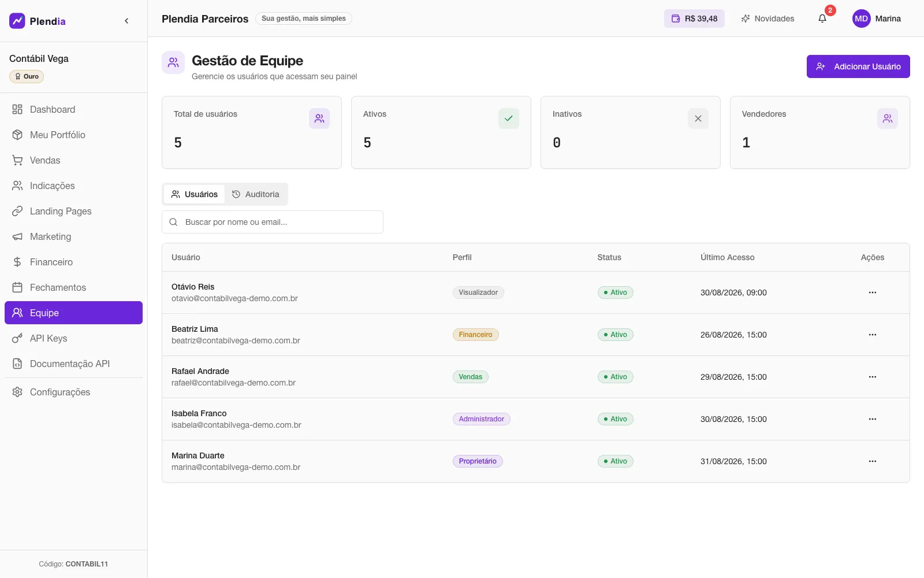Click the Total de usuários card icon
Image resolution: width=924 pixels, height=578 pixels.
(319, 118)
